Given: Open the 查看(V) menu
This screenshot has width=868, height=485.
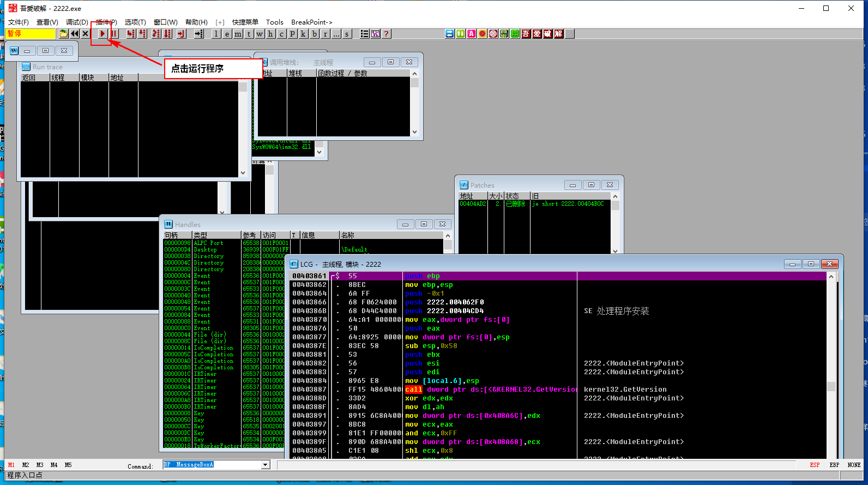Looking at the screenshot, I should click(x=47, y=22).
